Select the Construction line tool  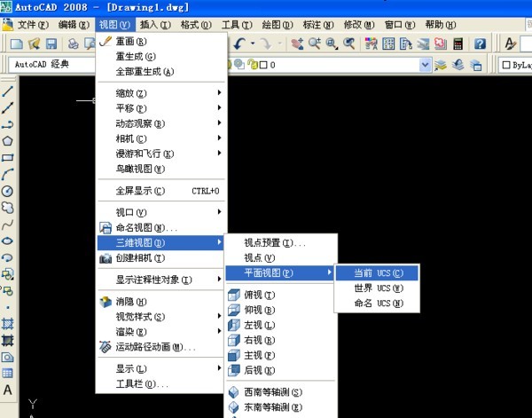pyautogui.click(x=7, y=107)
